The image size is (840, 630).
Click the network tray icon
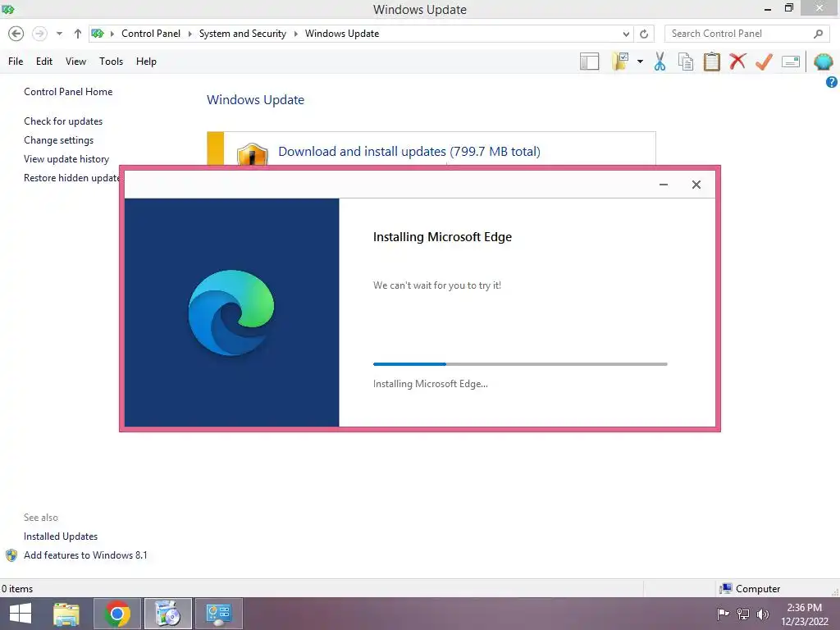tap(743, 614)
